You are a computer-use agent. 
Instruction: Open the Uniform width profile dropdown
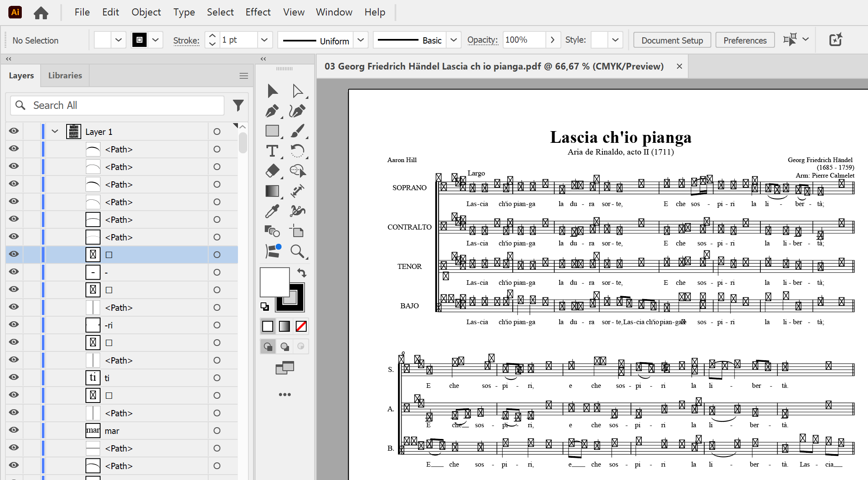click(360, 40)
